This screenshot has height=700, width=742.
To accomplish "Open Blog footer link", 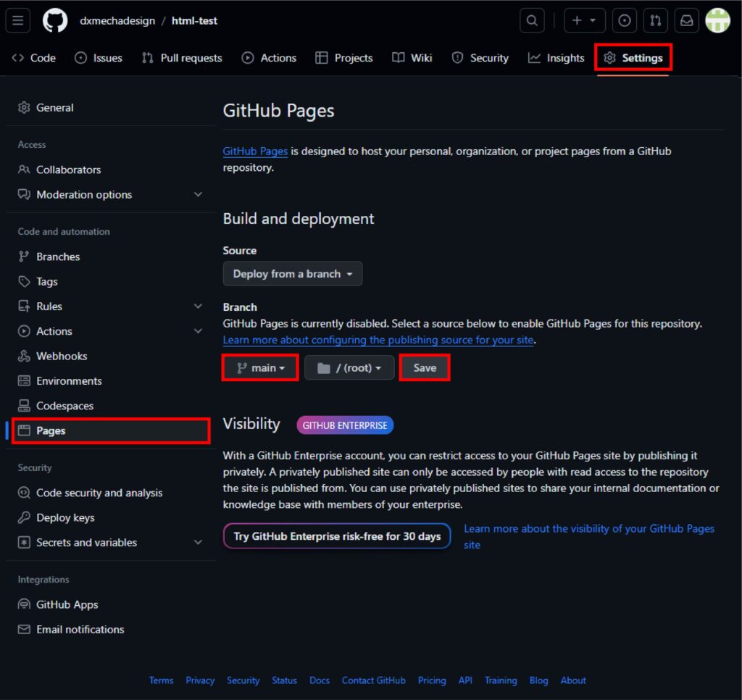I will tap(538, 680).
